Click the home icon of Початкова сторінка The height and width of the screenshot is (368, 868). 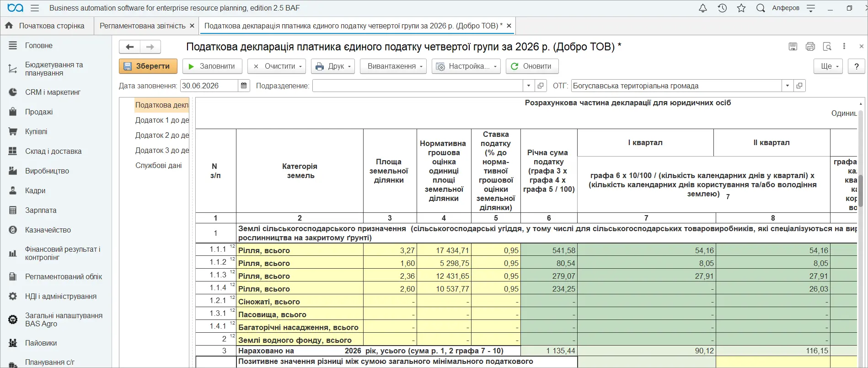click(9, 26)
